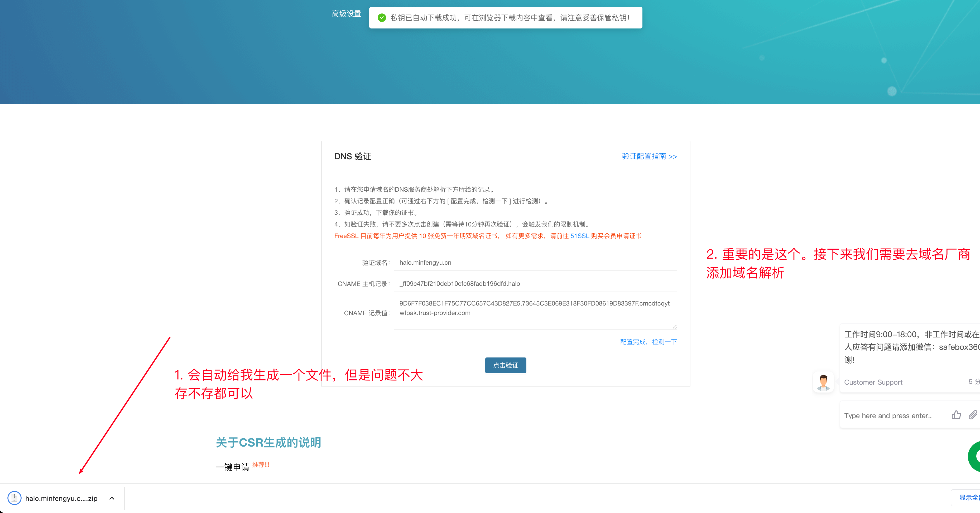
Task: Click 配置完成，检测一下 to test configuration
Action: coord(648,341)
